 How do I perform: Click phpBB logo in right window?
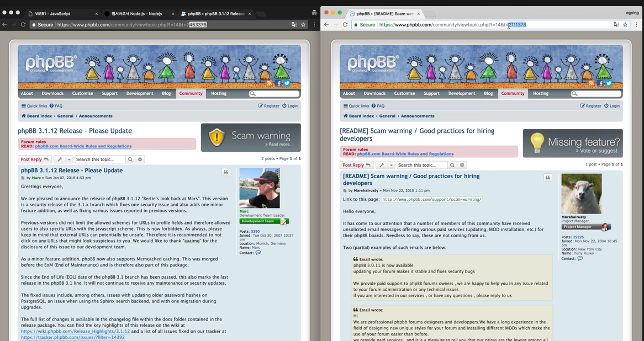372,63
